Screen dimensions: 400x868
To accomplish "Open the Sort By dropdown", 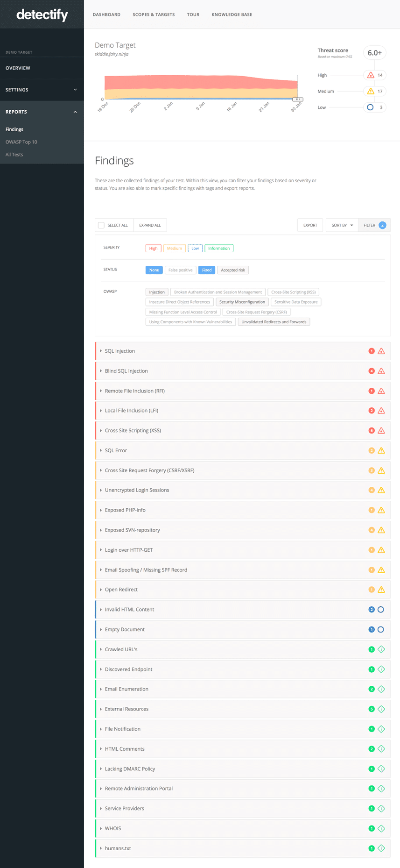I will 342,225.
